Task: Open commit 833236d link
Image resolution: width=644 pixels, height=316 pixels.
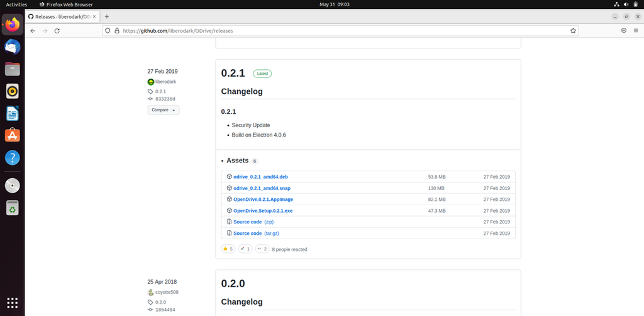Action: click(x=165, y=99)
